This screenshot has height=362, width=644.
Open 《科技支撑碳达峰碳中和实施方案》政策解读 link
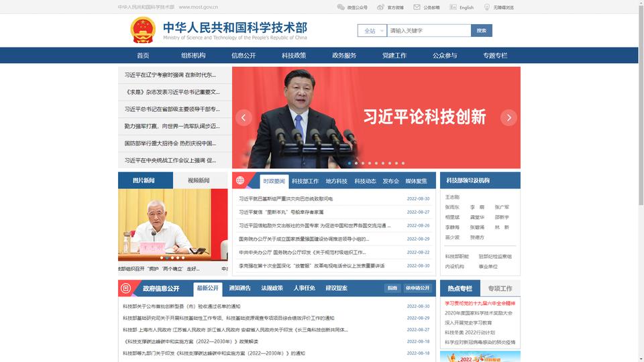click(x=190, y=341)
